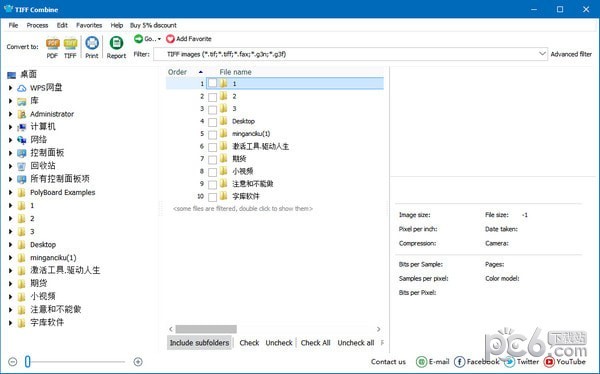The height and width of the screenshot is (374, 600).
Task: Click the thumbnail size slider handle
Action: (x=28, y=361)
